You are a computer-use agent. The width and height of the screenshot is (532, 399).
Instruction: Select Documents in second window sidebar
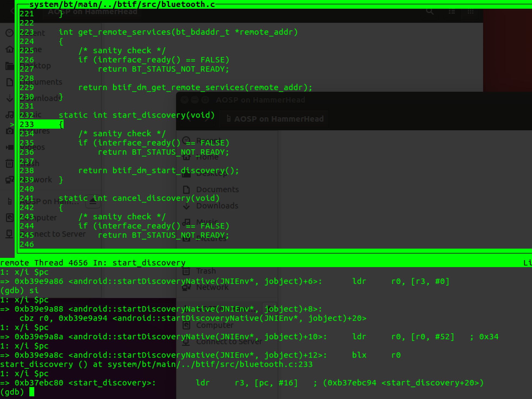click(x=217, y=189)
